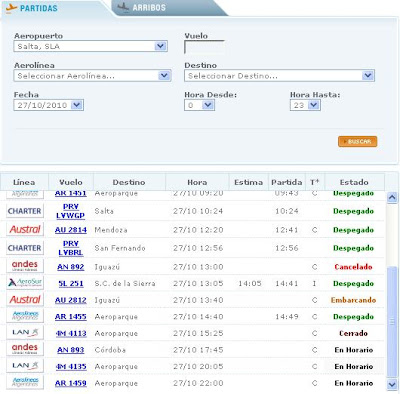
Task: Click the destination S.C. de la Sierra
Action: coord(125,283)
